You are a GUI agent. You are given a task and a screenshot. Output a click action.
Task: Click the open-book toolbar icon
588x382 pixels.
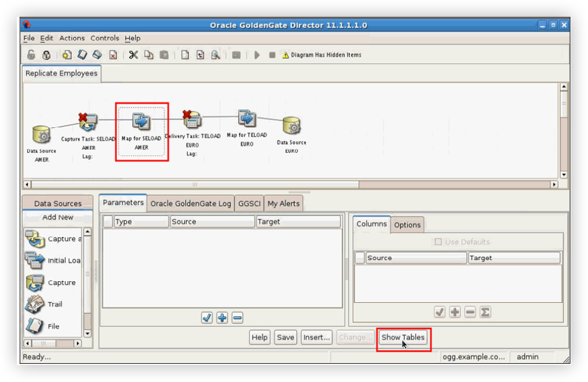coord(82,55)
